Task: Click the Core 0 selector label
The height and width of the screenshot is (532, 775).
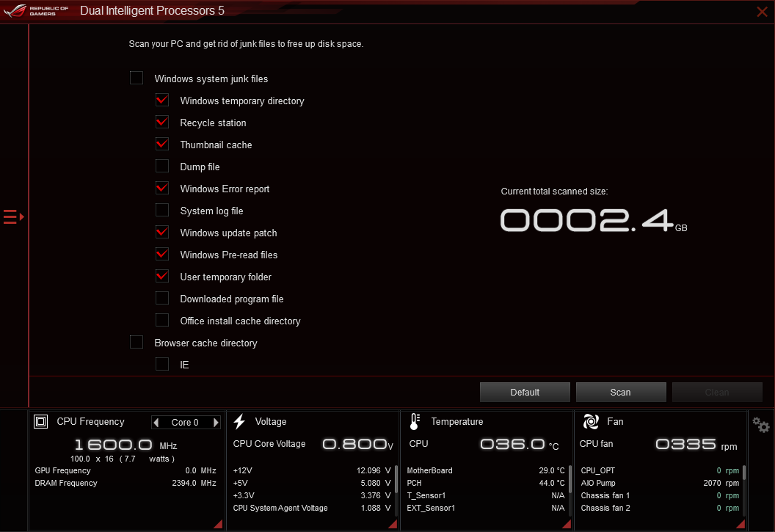Action: [185, 423]
